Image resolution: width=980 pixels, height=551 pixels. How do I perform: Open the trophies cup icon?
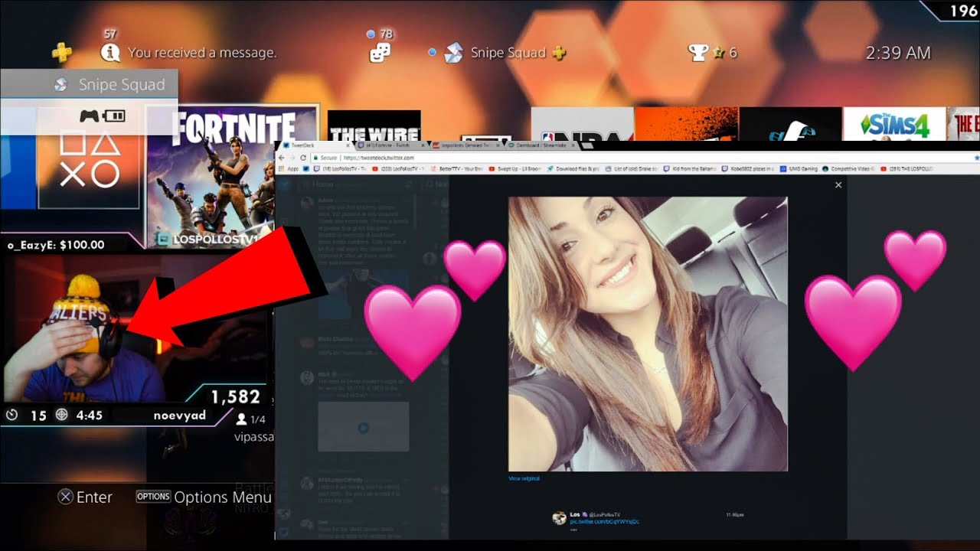point(698,53)
